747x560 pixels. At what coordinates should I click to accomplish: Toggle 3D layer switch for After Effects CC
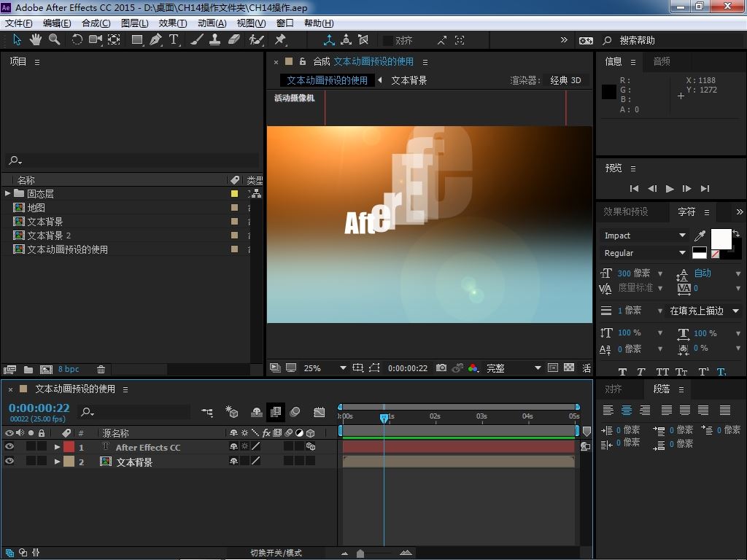click(311, 447)
